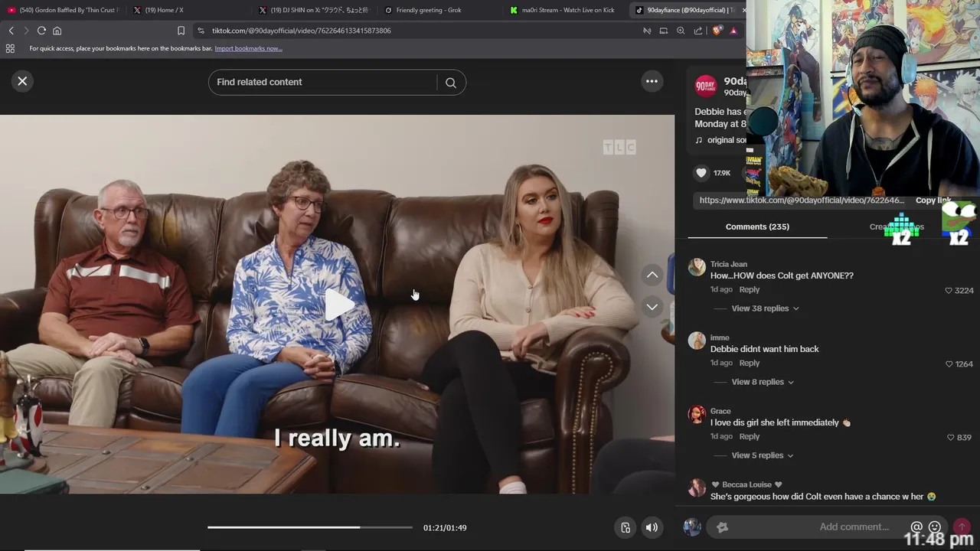Open the three-dot more options menu
This screenshot has width=980, height=551.
point(652,81)
